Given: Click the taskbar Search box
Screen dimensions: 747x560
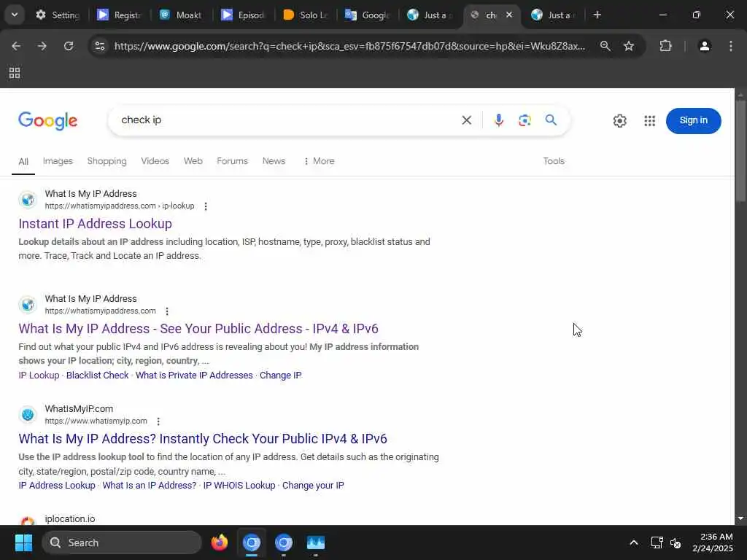Looking at the screenshot, I should pos(122,542).
